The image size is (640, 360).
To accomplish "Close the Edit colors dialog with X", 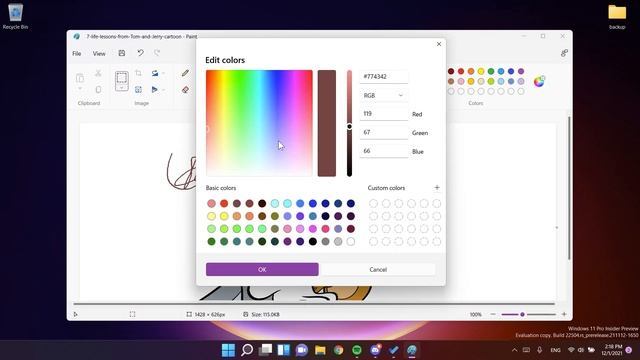I will [x=439, y=44].
